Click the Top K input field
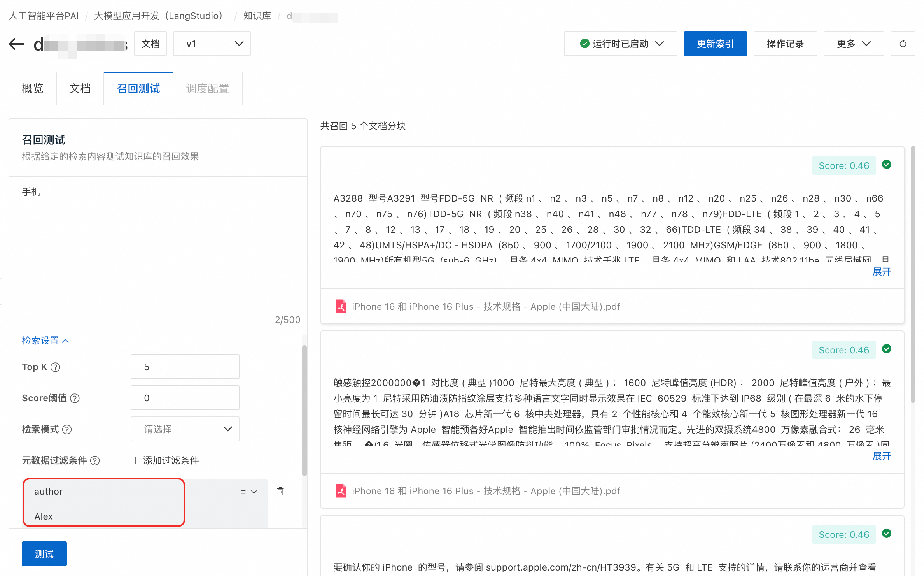 coord(185,367)
